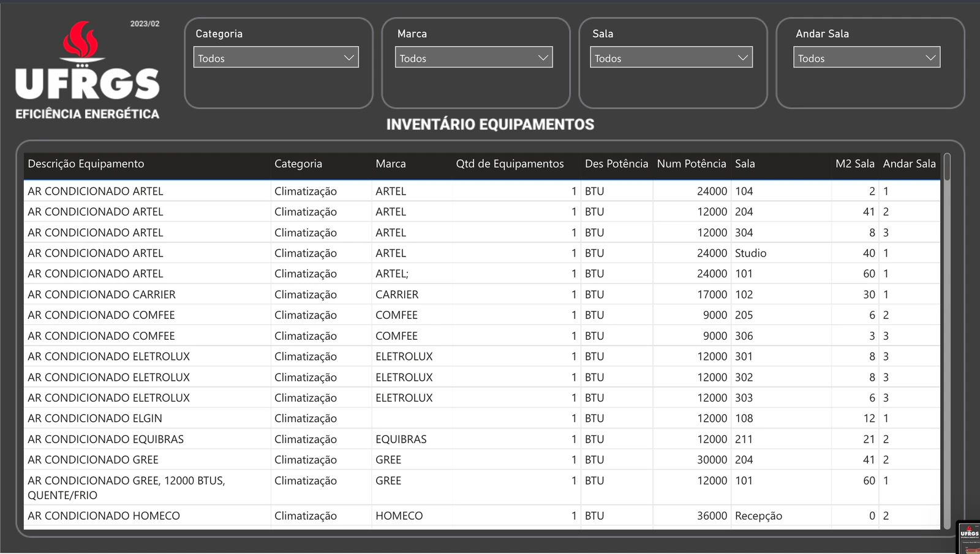The height and width of the screenshot is (554, 980).
Task: Sort by M2 Sala column header
Action: pos(855,163)
